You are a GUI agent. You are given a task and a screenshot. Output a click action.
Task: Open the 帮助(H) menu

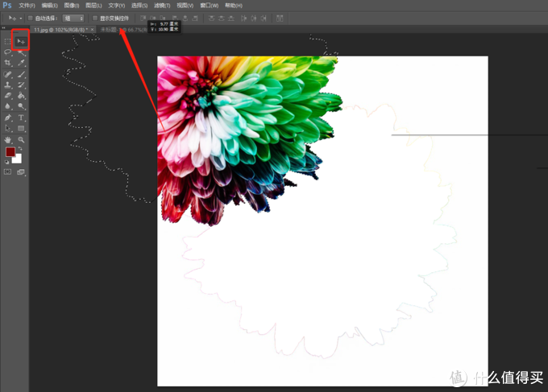click(x=234, y=6)
